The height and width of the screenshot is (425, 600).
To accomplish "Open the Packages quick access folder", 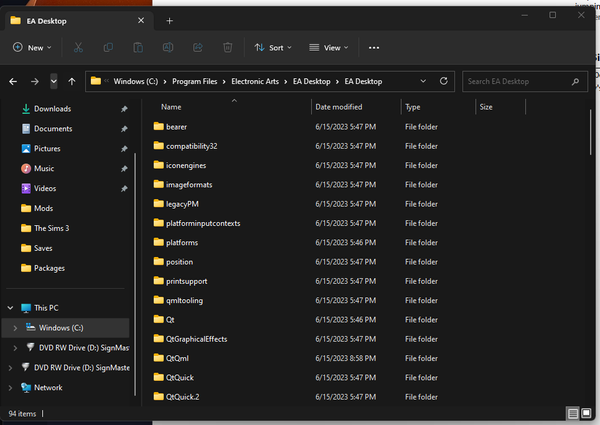I will 49,268.
